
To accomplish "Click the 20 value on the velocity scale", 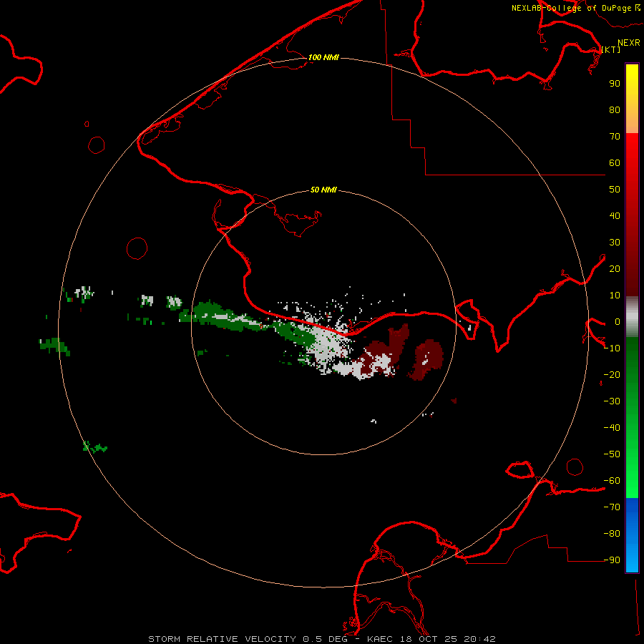I will (615, 268).
